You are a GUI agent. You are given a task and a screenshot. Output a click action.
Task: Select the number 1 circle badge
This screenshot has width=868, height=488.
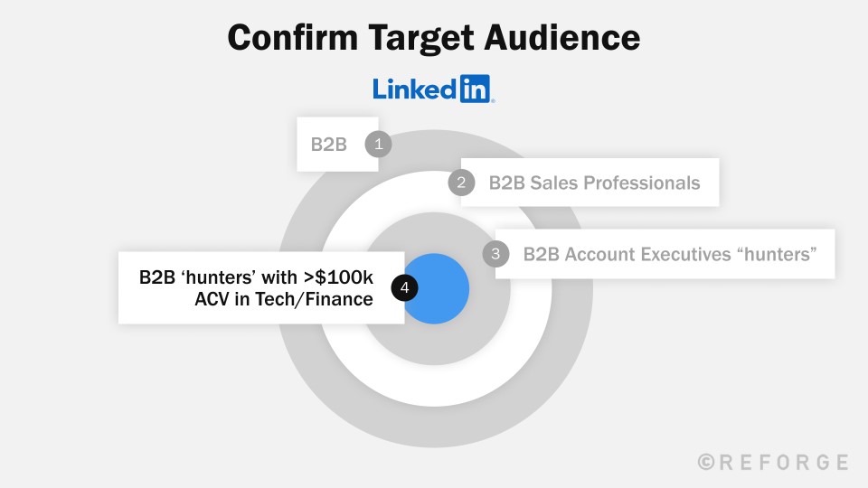(378, 144)
